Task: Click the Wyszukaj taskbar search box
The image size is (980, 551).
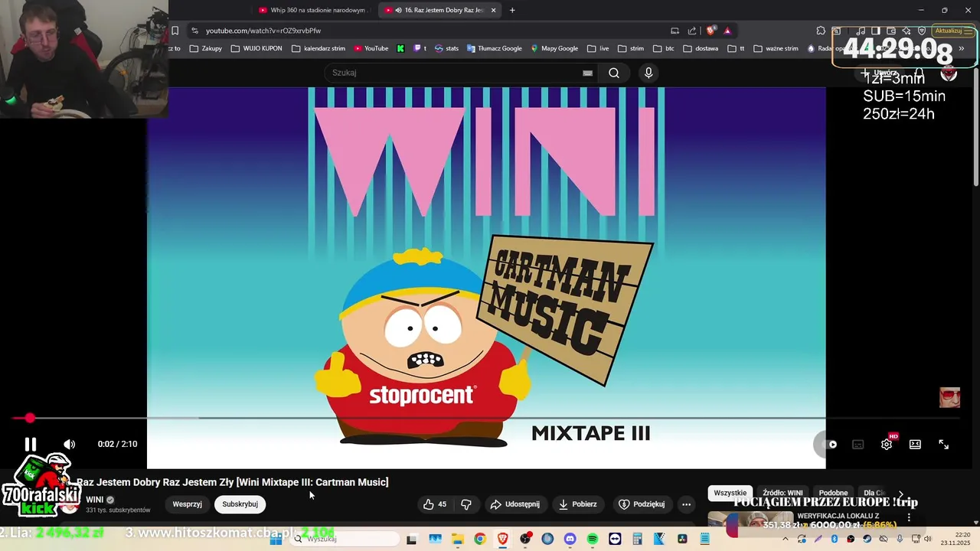Action: 345,539
